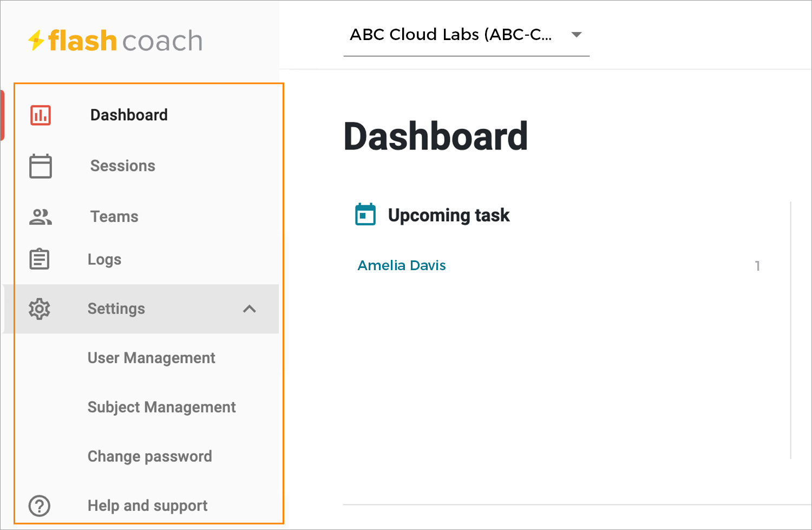This screenshot has height=530, width=812.
Task: Open Subject Management settings
Action: [x=162, y=407]
